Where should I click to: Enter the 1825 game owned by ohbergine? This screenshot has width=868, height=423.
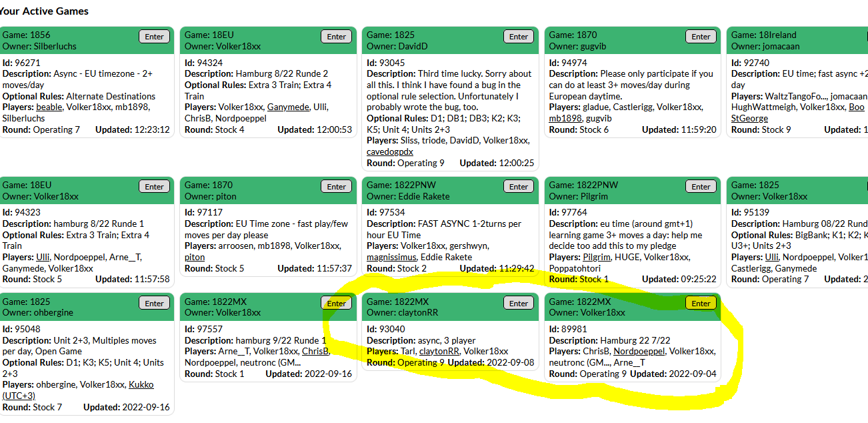(x=154, y=303)
